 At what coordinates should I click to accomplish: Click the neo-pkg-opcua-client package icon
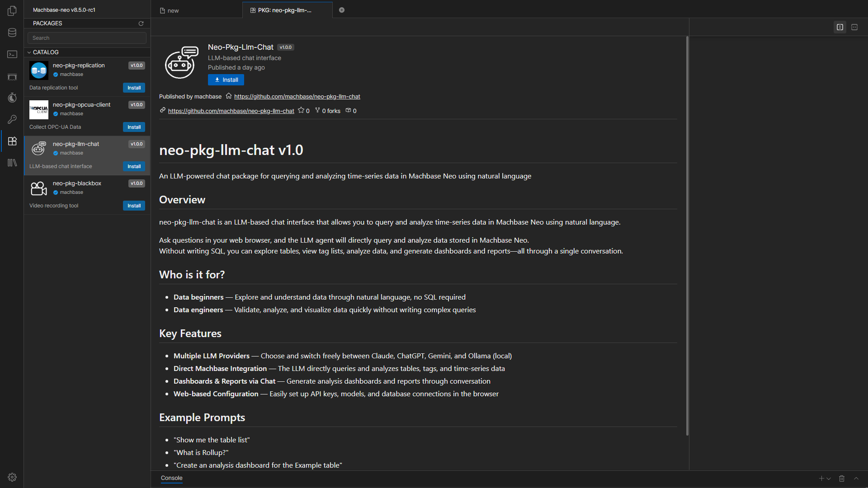(x=39, y=110)
